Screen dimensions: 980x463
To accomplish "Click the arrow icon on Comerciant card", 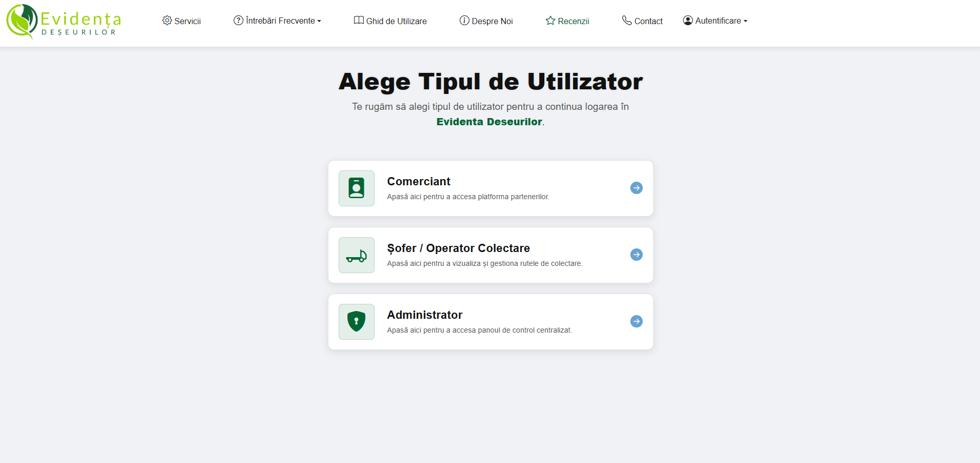I will point(636,188).
